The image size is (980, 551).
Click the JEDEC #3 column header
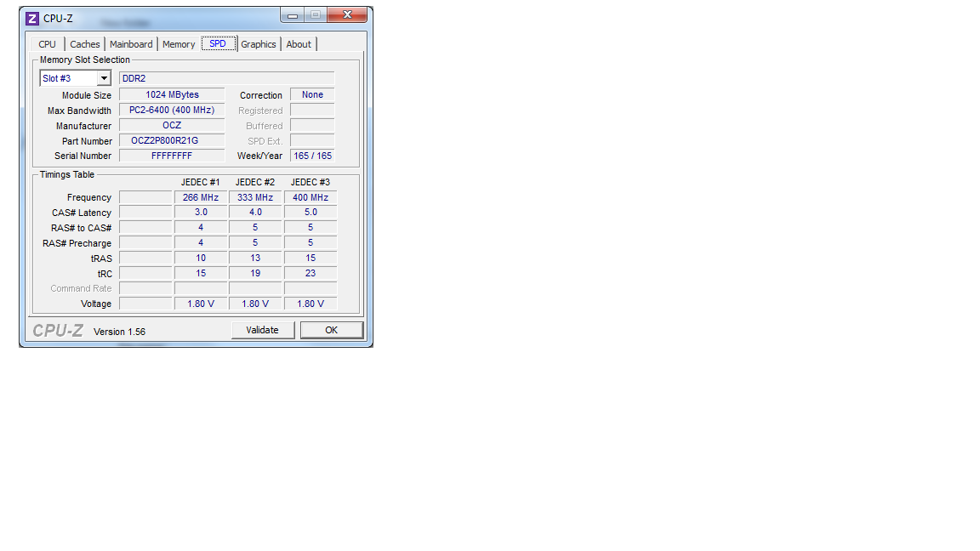(311, 183)
